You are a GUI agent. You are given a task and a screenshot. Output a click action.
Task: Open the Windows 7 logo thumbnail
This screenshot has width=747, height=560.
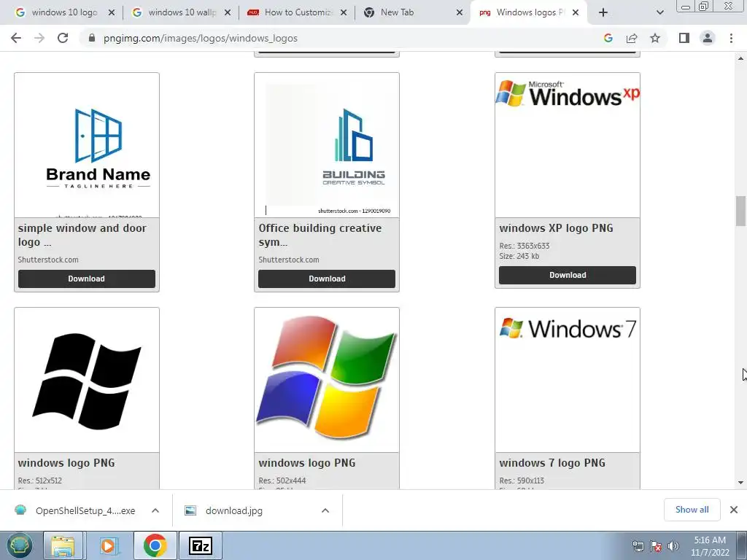pos(568,380)
